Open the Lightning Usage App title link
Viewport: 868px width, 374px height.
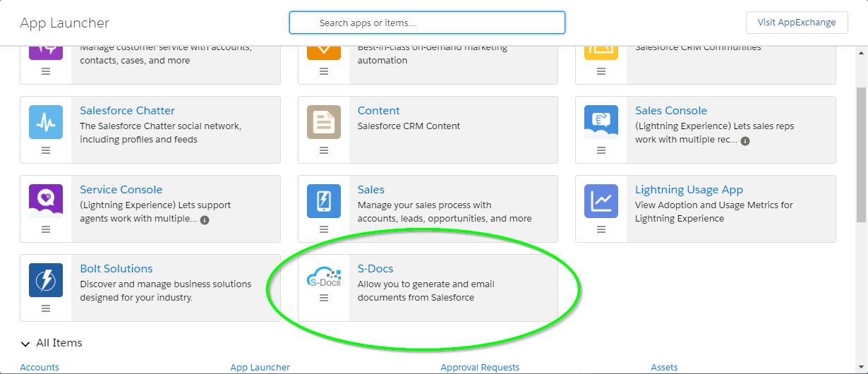point(689,190)
